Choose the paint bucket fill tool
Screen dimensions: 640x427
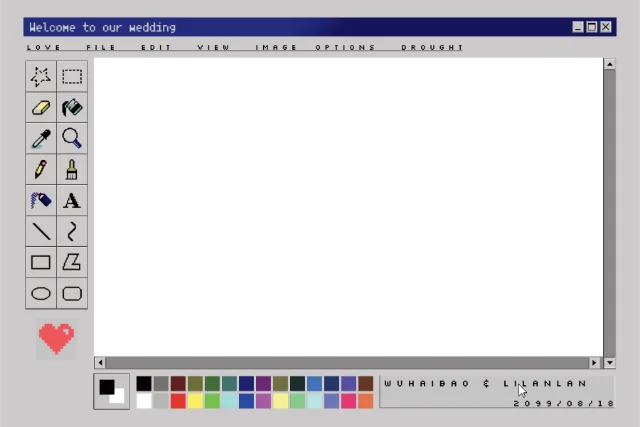pos(72,107)
